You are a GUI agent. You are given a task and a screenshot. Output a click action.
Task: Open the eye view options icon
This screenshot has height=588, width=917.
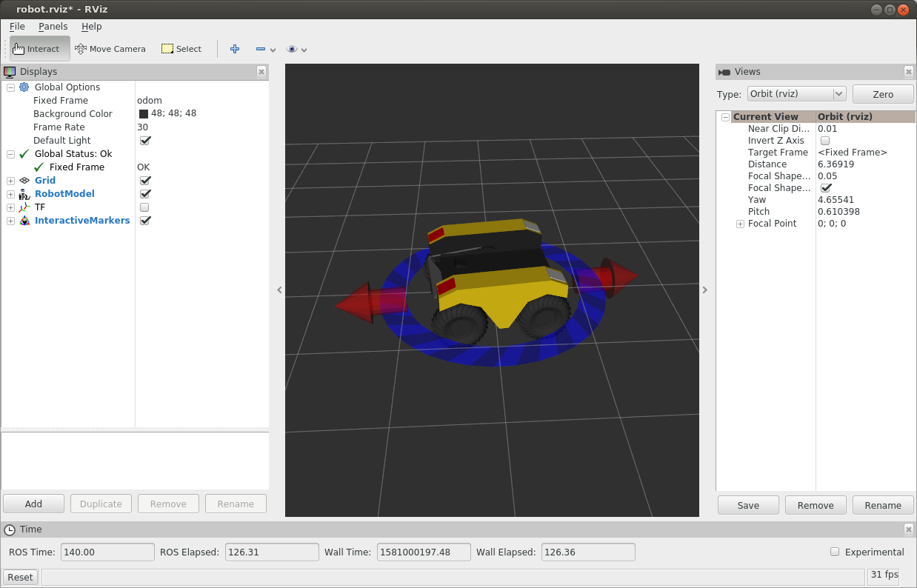point(292,49)
